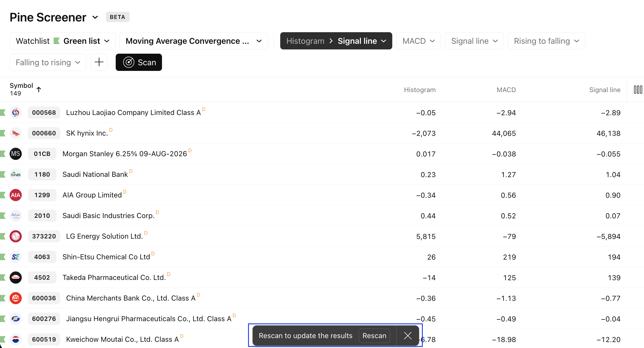Click Rescan in the notification toast
The image size is (644, 348).
pos(374,336)
